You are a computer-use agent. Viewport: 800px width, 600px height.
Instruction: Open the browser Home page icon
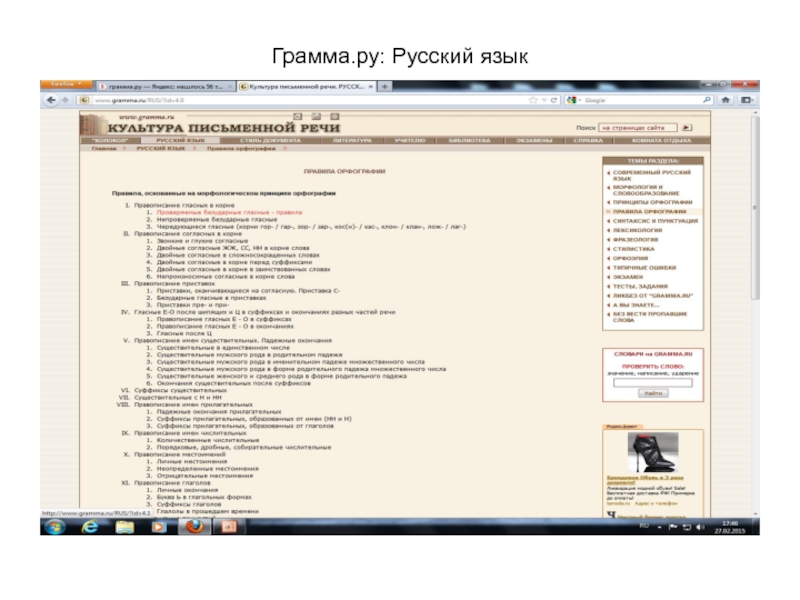pos(726,101)
